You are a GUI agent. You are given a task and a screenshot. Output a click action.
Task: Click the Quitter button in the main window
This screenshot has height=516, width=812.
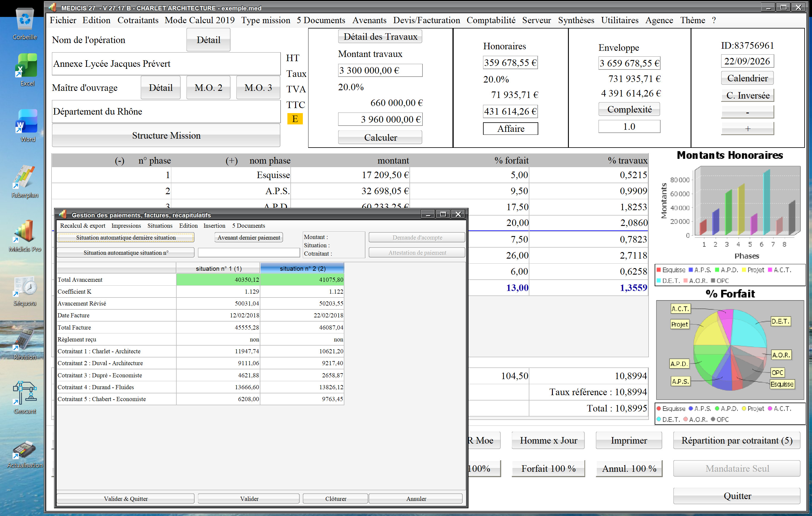[737, 496]
